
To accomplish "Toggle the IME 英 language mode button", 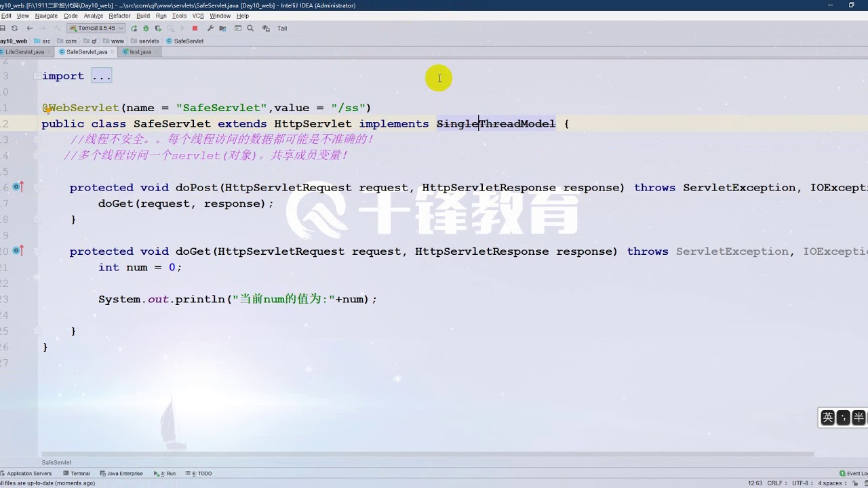I will point(827,418).
